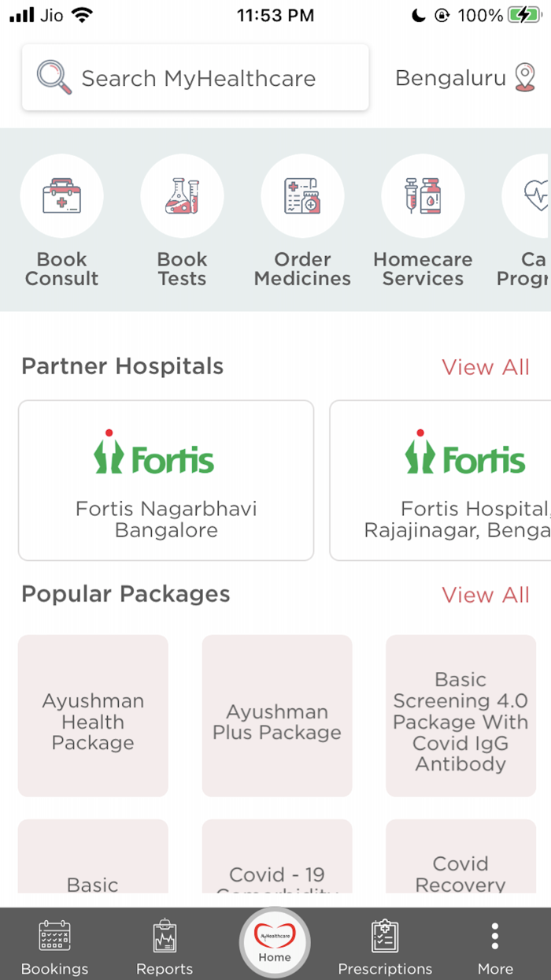Select the Ayushman Plus Package
The height and width of the screenshot is (980, 551).
276,717
